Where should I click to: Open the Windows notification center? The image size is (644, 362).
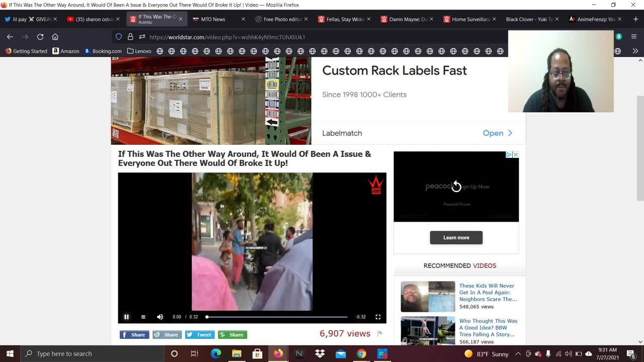631,353
